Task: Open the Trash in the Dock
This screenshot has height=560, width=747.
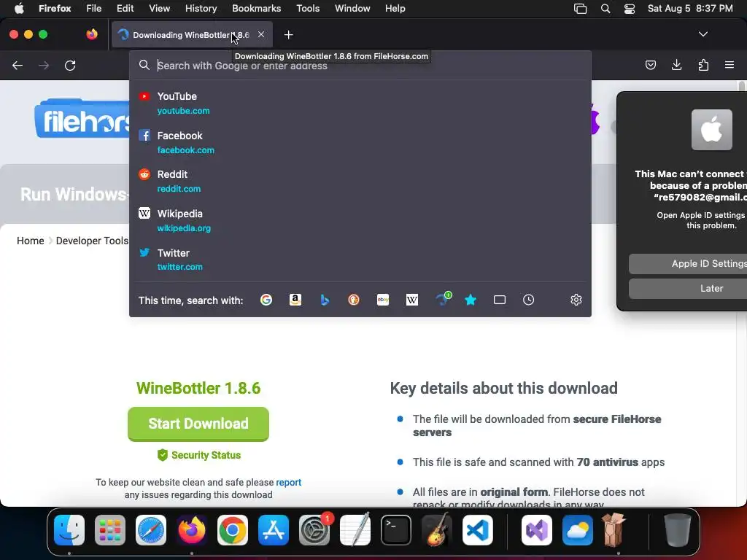Action: (x=677, y=530)
